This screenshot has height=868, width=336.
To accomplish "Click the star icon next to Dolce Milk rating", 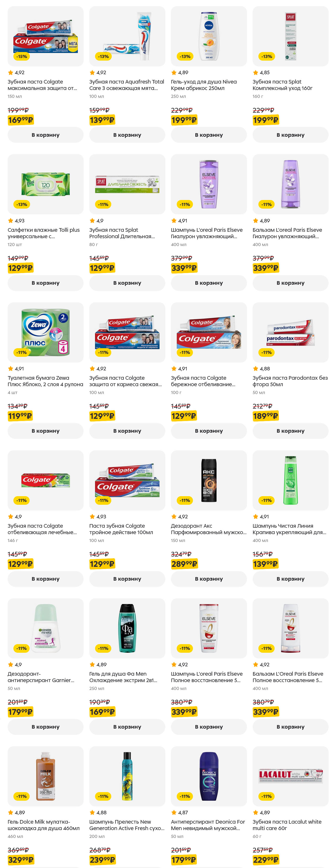I will 11,812.
